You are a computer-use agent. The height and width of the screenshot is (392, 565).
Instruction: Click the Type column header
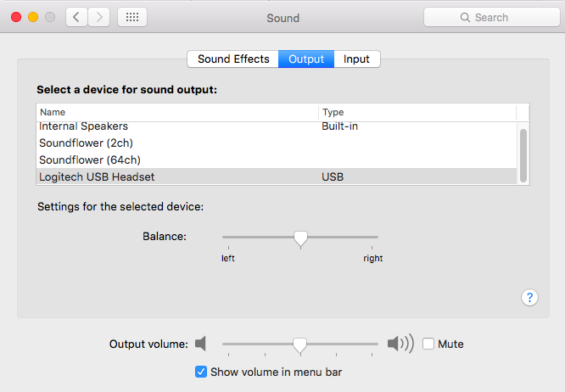[x=417, y=112]
